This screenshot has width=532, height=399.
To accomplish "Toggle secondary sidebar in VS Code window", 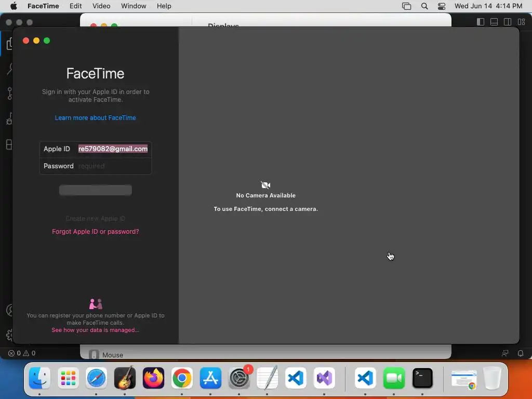I will 508,22.
